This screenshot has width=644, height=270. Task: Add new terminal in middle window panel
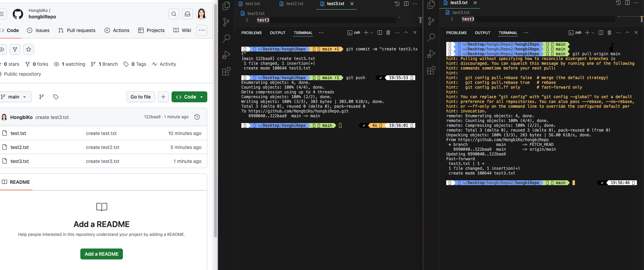366,33
